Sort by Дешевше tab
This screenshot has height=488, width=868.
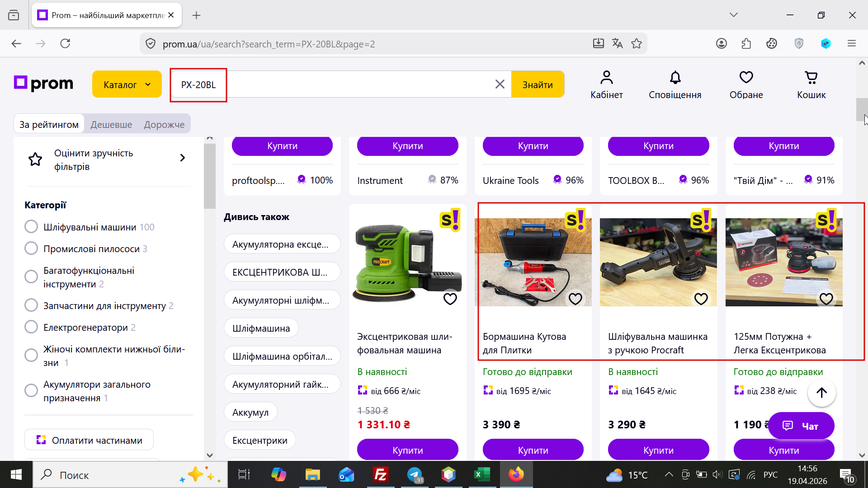[111, 125]
